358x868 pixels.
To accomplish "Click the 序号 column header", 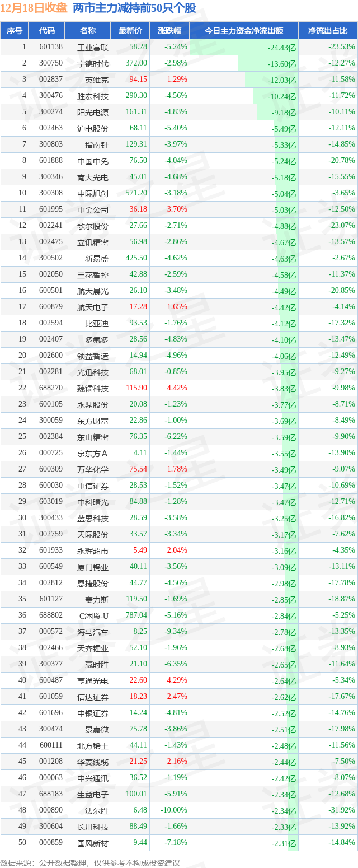I will point(15,31).
